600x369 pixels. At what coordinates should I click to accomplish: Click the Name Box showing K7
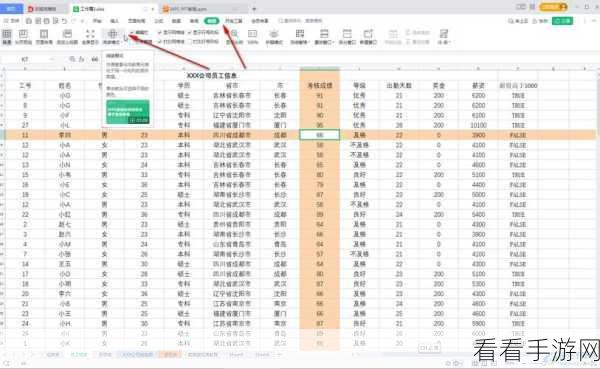click(25, 59)
